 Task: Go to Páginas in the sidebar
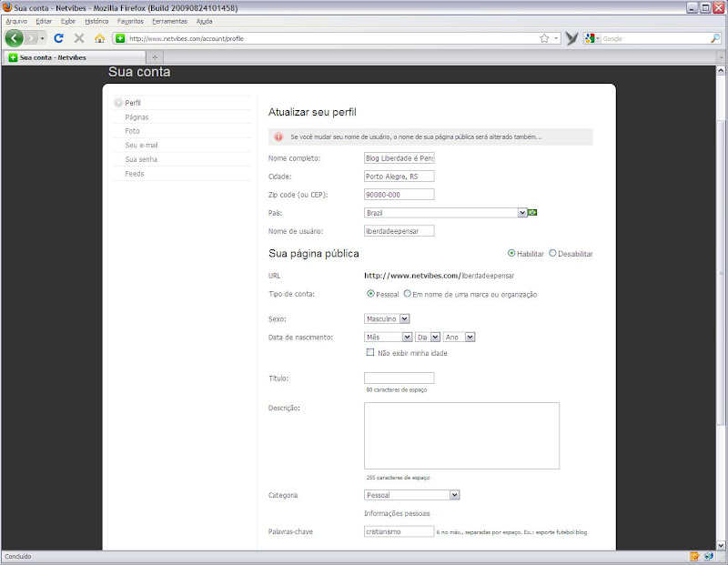136,117
